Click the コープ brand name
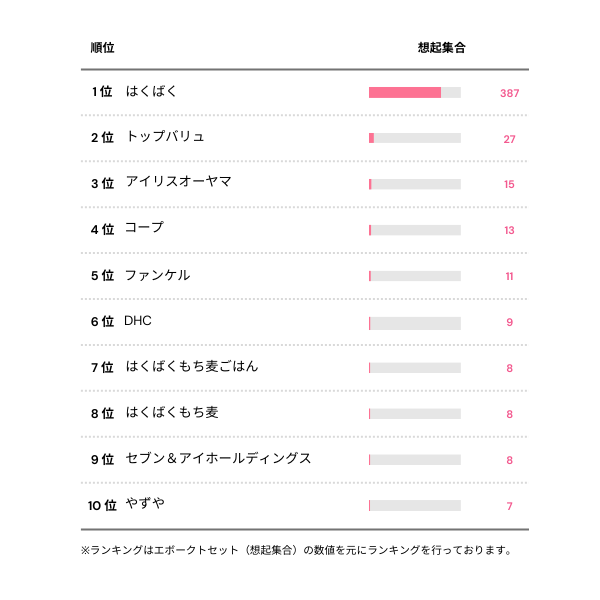 pyautogui.click(x=144, y=228)
